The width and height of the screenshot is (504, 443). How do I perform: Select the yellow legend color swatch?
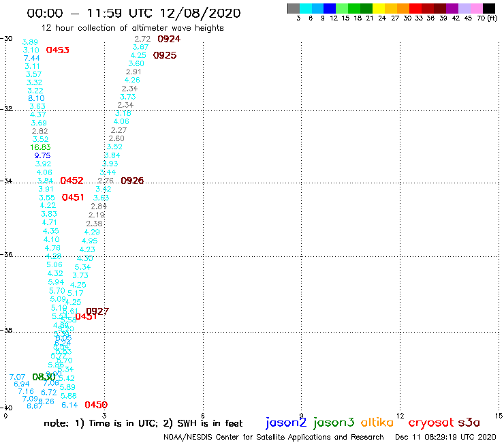coord(379,8)
